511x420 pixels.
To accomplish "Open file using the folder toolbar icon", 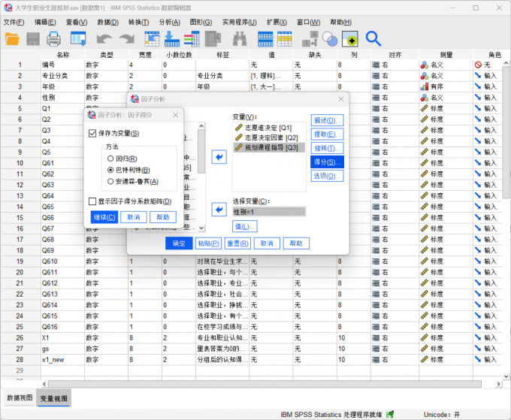I will (12, 39).
